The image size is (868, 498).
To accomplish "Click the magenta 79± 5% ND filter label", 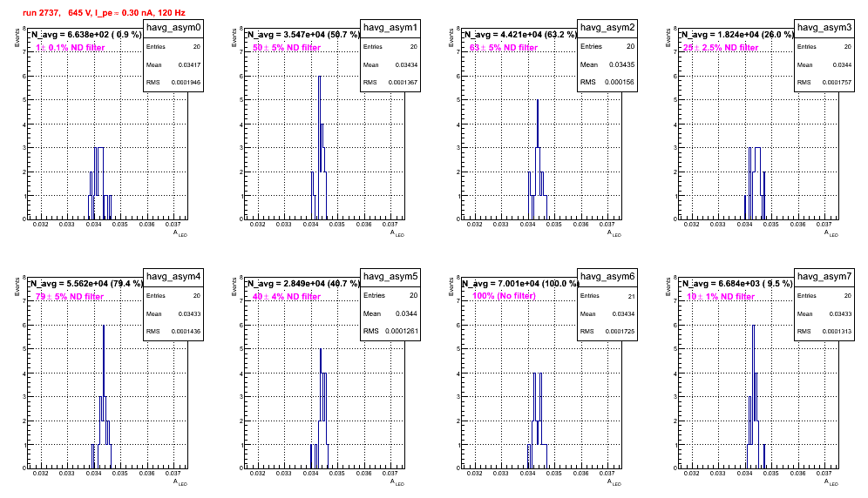I will pos(70,297).
